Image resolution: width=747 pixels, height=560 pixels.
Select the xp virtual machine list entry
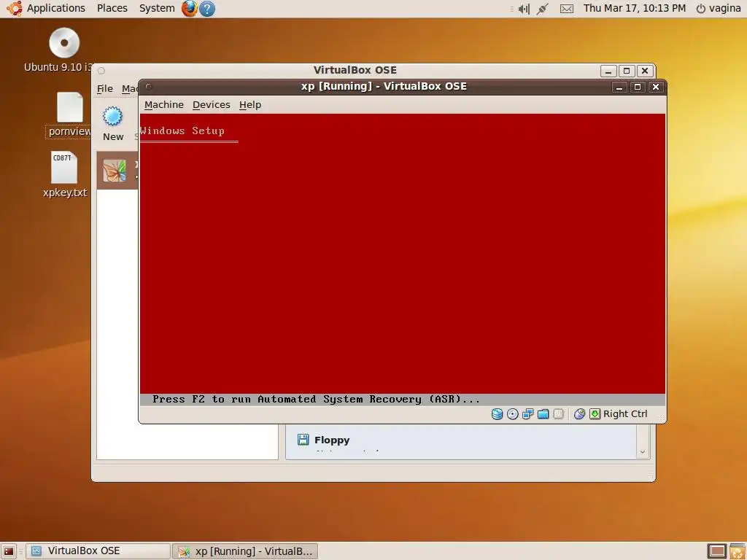[x=117, y=171]
